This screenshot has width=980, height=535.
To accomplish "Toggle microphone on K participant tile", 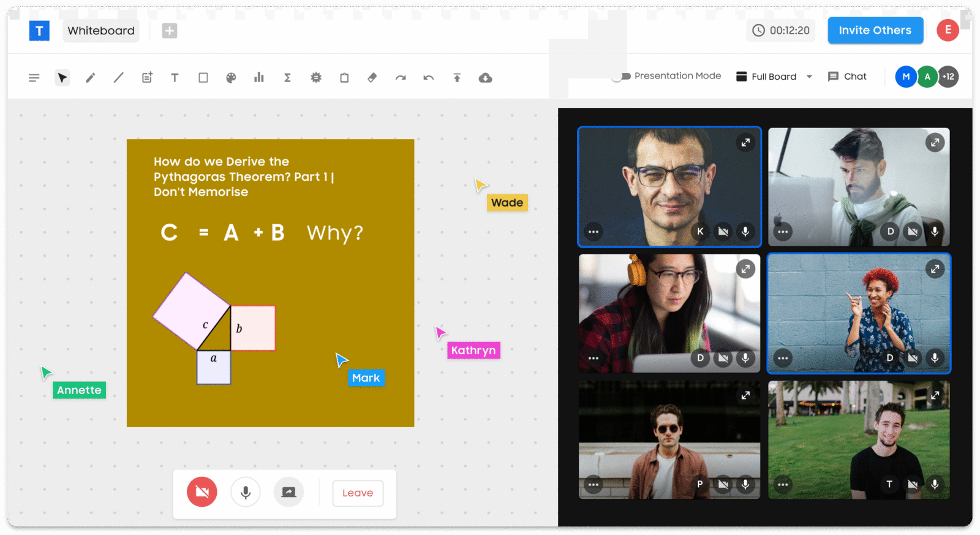I will (x=745, y=232).
